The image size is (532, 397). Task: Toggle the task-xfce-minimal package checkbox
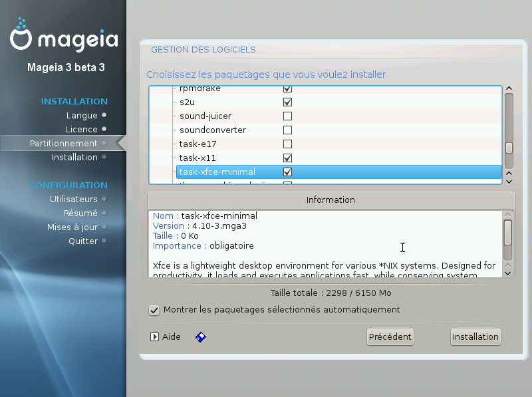(x=287, y=172)
